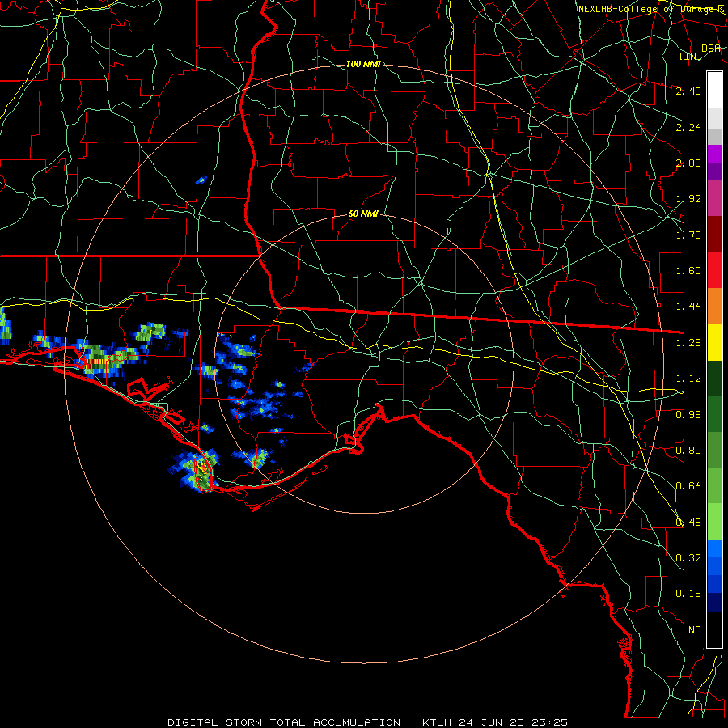Click the 0.96 legend value
728x728 pixels.
(688, 415)
